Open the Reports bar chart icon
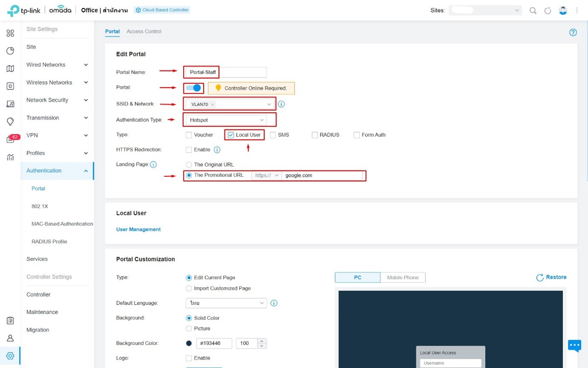Viewport: 588px width, 368px height. pyautogui.click(x=10, y=157)
